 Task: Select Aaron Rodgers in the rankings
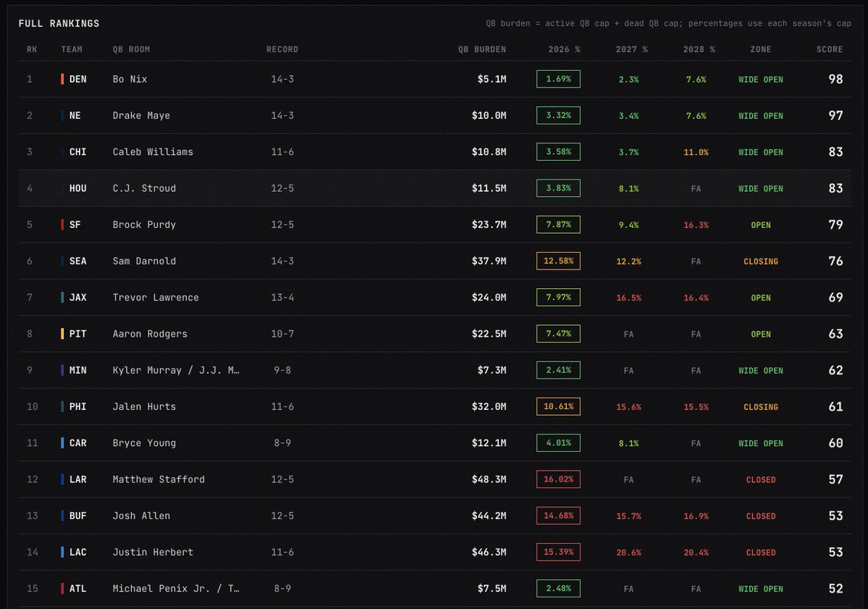point(150,334)
